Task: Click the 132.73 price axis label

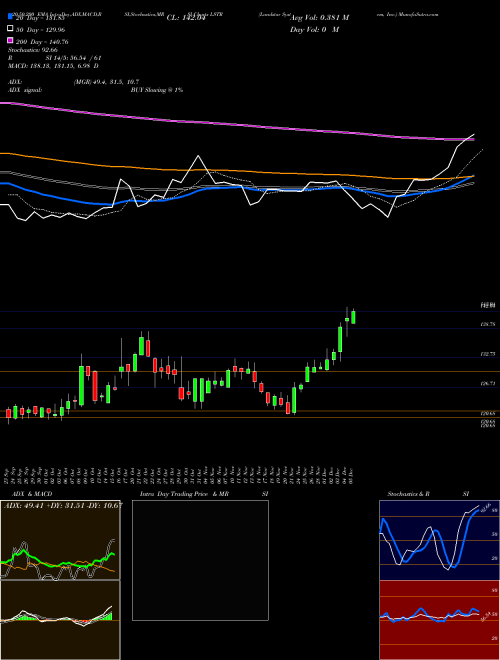Action: tap(488, 355)
